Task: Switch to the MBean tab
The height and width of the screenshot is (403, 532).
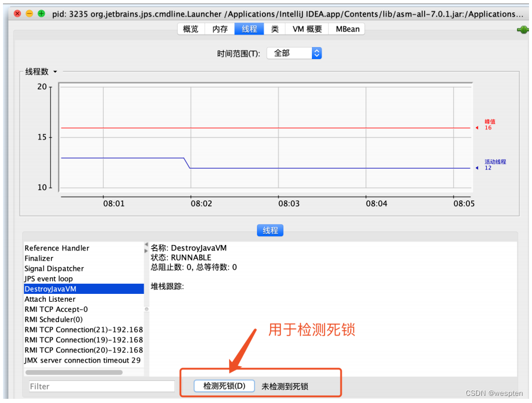Action: click(x=347, y=29)
